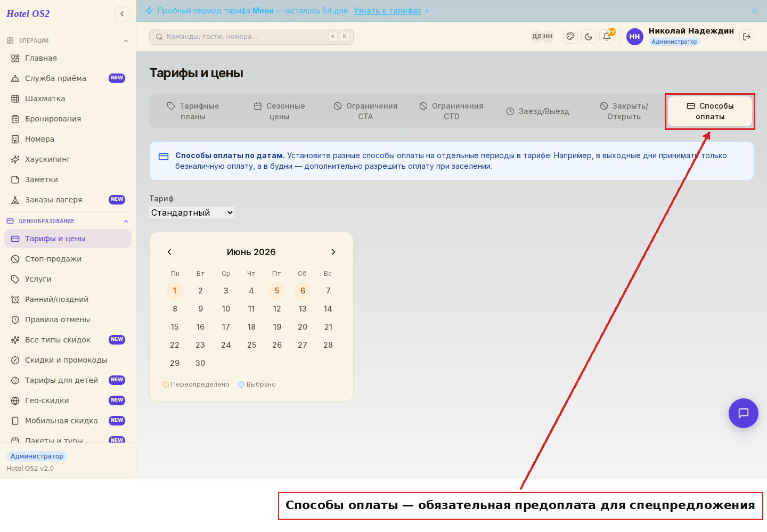This screenshot has height=532, width=767.
Task: Open the Тариф dropdown set to Стандартный
Action: (192, 212)
